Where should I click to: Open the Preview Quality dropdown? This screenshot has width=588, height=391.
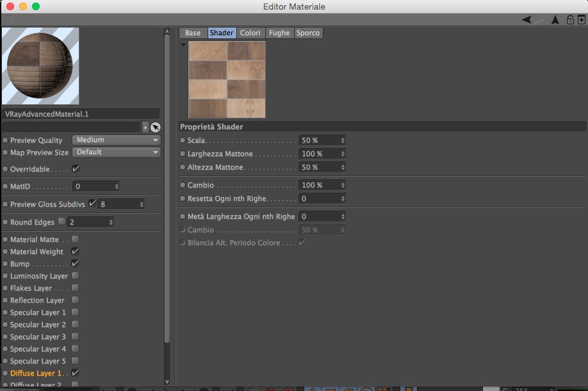[116, 140]
